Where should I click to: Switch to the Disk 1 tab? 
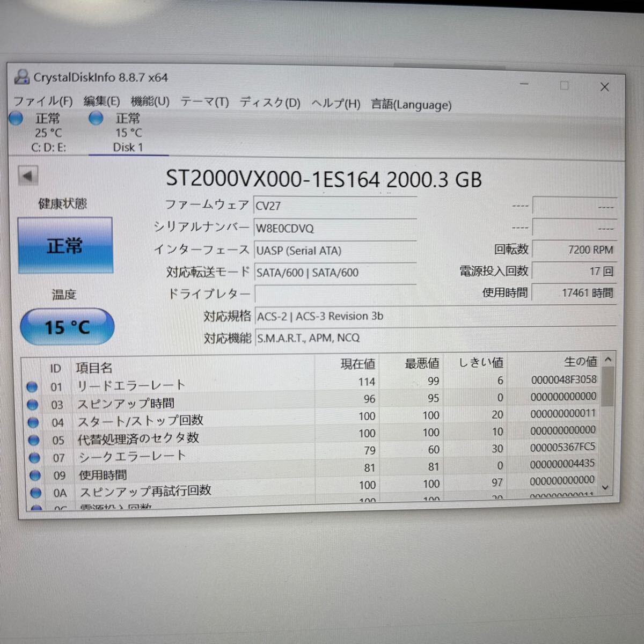pyautogui.click(x=127, y=148)
